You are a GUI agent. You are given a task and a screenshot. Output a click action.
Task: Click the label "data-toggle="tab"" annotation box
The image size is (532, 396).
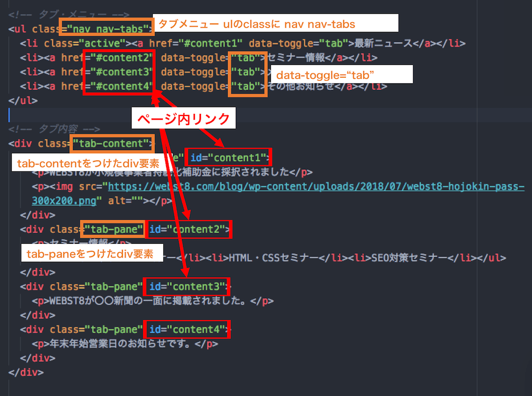pyautogui.click(x=343, y=74)
